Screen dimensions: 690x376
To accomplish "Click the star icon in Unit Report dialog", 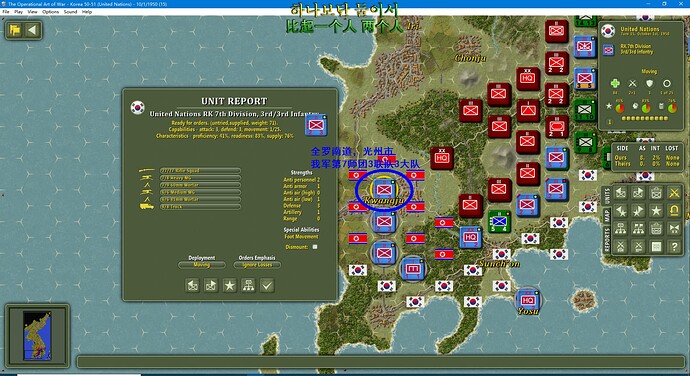I will [229, 285].
